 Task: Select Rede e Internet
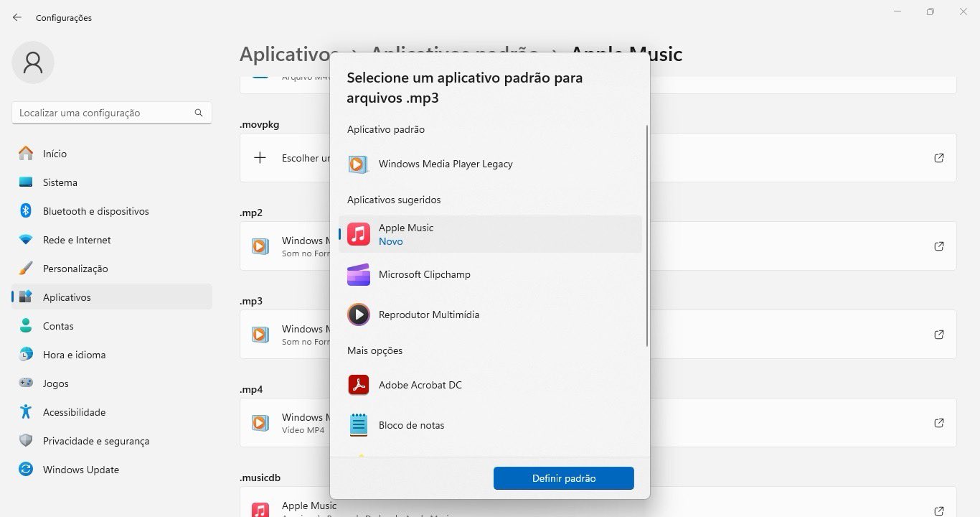(111, 240)
